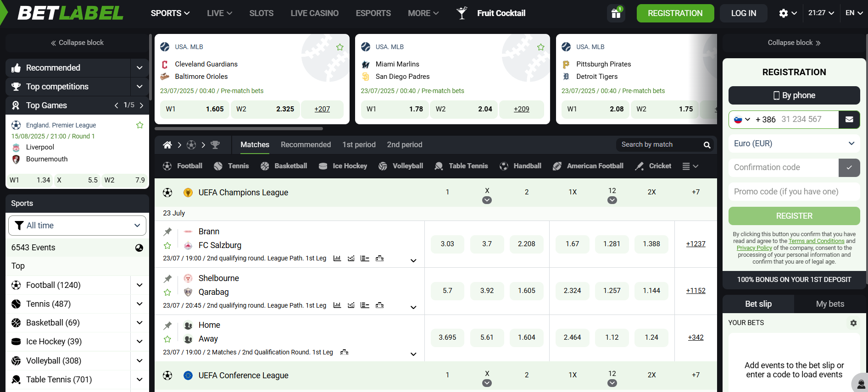Go to home breadcrumb icon
The image size is (868, 392).
(167, 145)
